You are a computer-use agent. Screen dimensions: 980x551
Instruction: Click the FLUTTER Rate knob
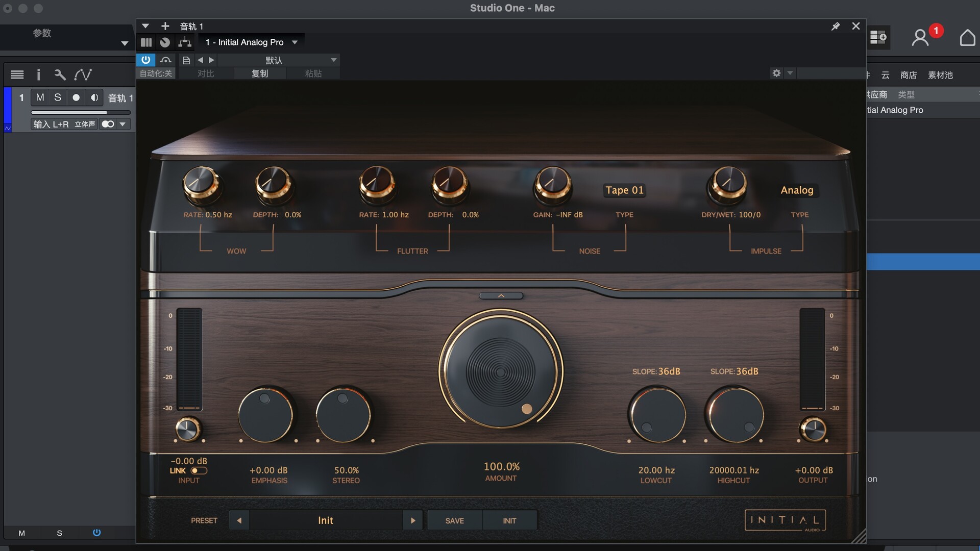tap(377, 184)
